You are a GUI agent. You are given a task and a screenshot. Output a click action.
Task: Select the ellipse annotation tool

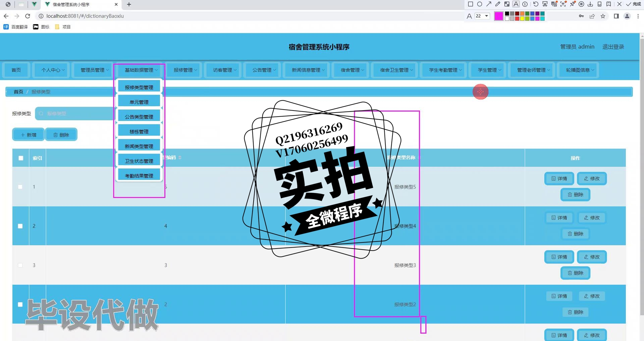pyautogui.click(x=480, y=4)
